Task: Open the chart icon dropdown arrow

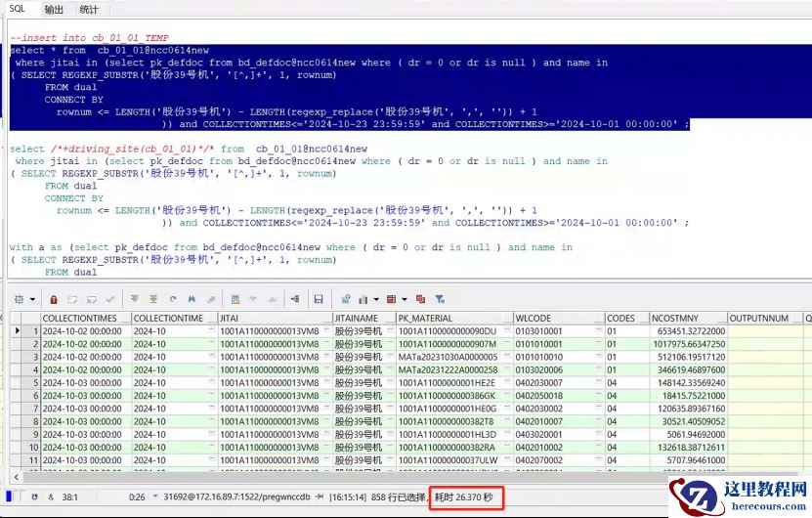Action: pos(376,299)
